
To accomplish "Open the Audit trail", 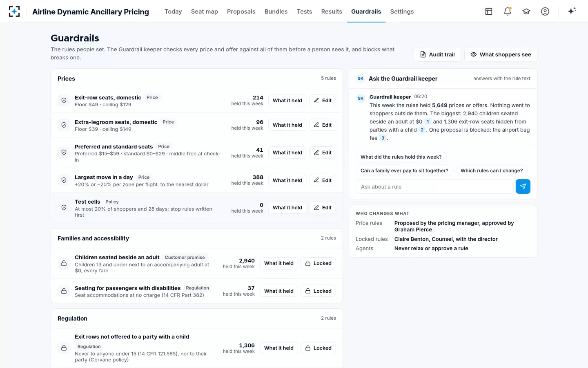I will point(437,54).
